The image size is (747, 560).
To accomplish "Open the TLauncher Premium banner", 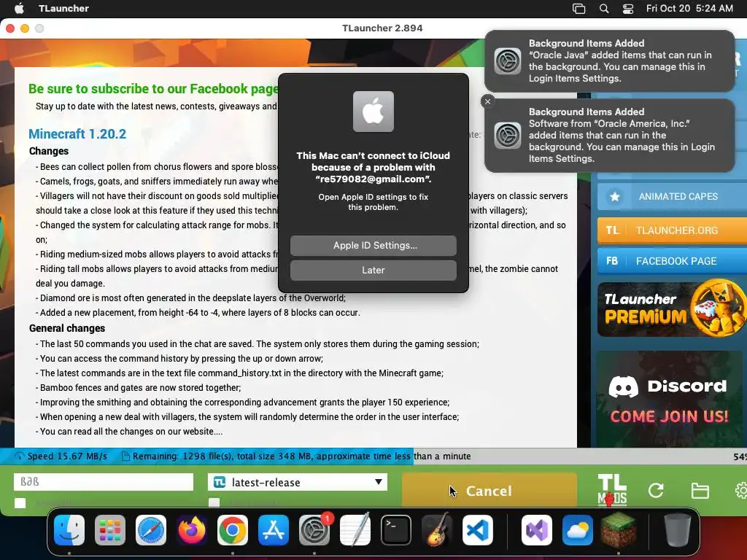I will click(x=672, y=309).
